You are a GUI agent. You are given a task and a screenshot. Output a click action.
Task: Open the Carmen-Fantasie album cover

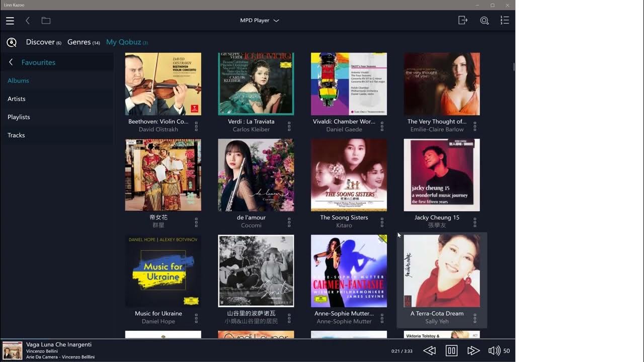[x=349, y=271]
